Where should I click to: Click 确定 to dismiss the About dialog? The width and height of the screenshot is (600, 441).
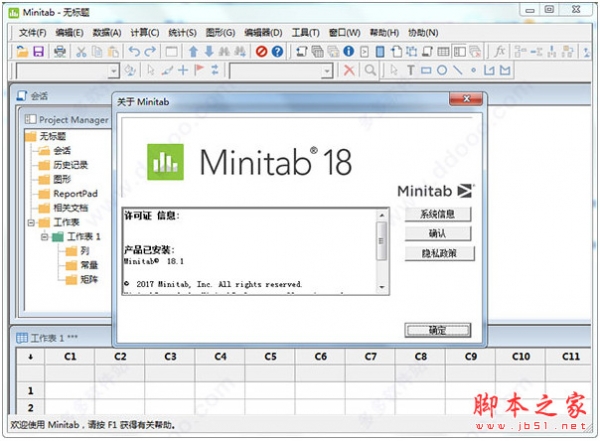click(x=438, y=330)
